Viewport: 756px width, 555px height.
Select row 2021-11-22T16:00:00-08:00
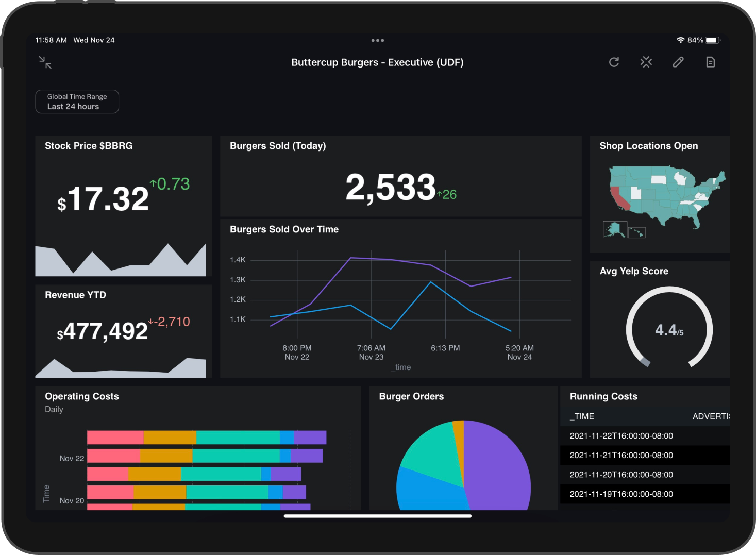(x=645, y=436)
